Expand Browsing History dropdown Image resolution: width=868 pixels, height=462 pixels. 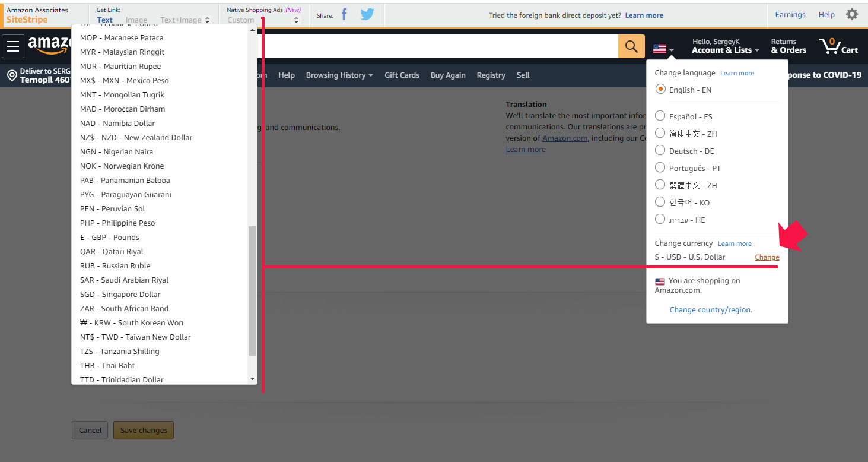coord(339,75)
